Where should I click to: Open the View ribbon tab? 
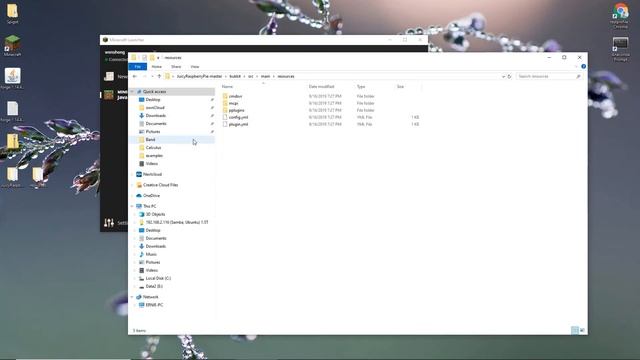click(x=195, y=67)
